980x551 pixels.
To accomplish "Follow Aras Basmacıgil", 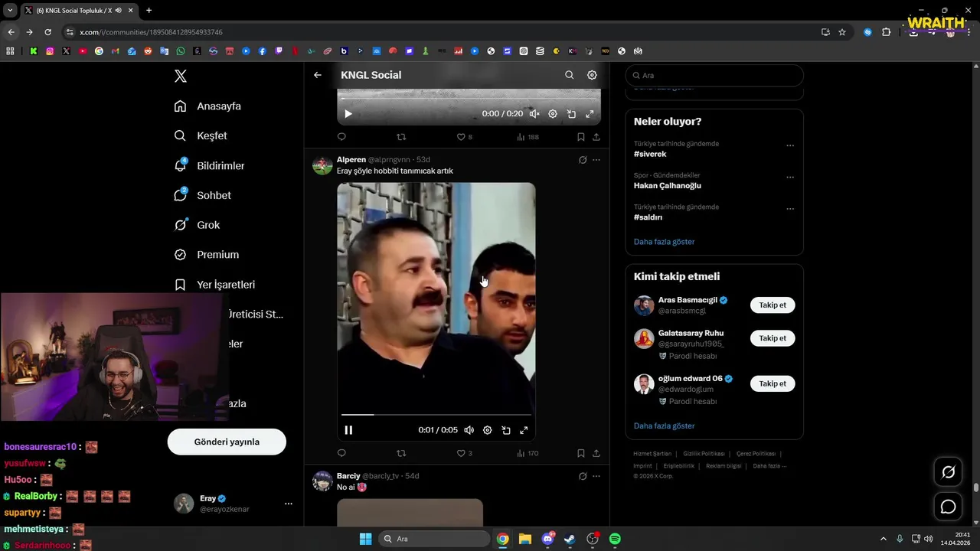I will pyautogui.click(x=773, y=305).
